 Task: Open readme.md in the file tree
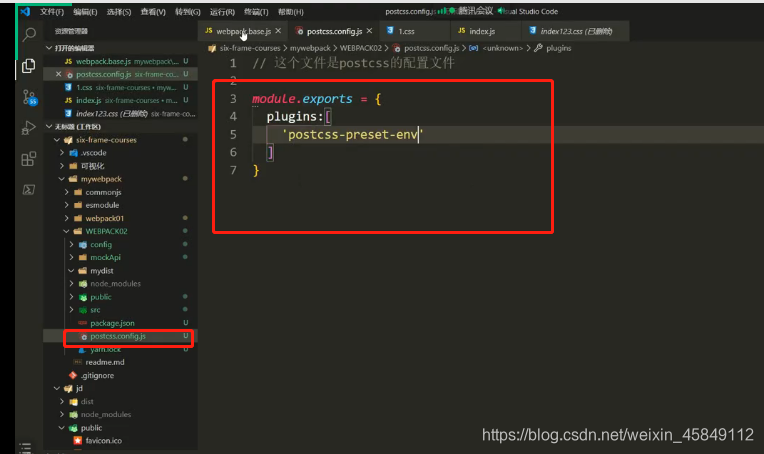(105, 362)
